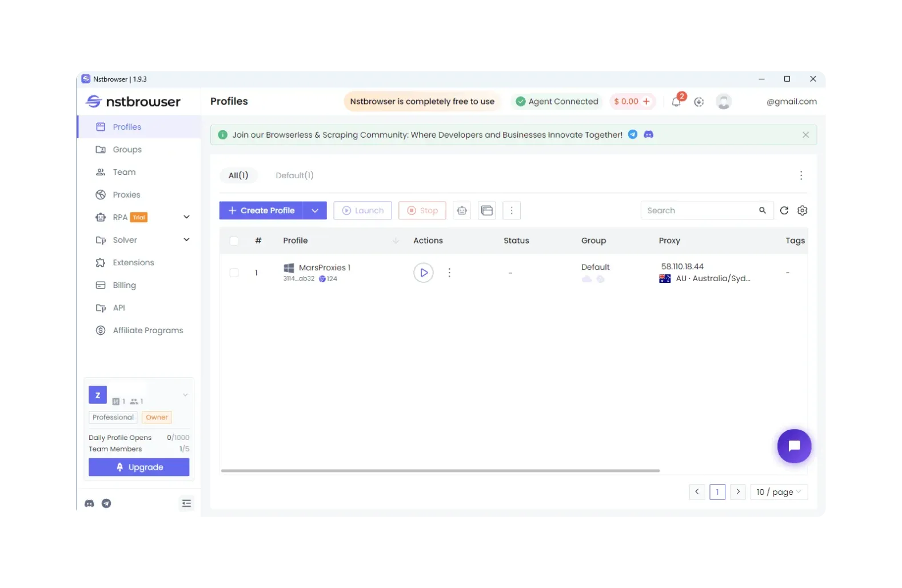
Task: Click the nstbrowser logo
Action: click(x=133, y=102)
